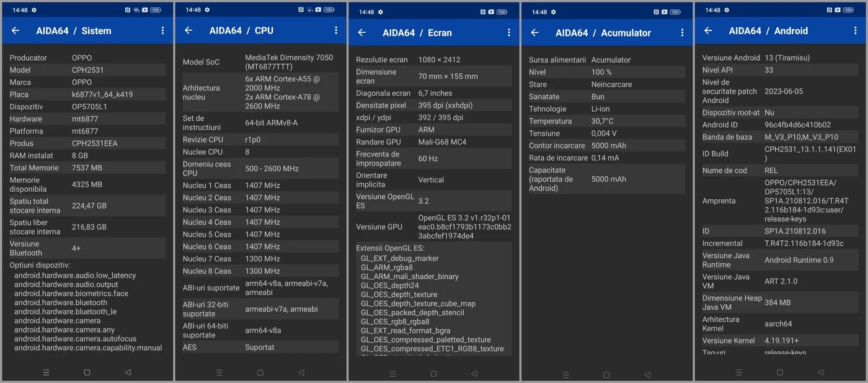The width and height of the screenshot is (868, 383).
Task: Tap back triangle nav icon under Ecran screen
Action: (x=474, y=374)
